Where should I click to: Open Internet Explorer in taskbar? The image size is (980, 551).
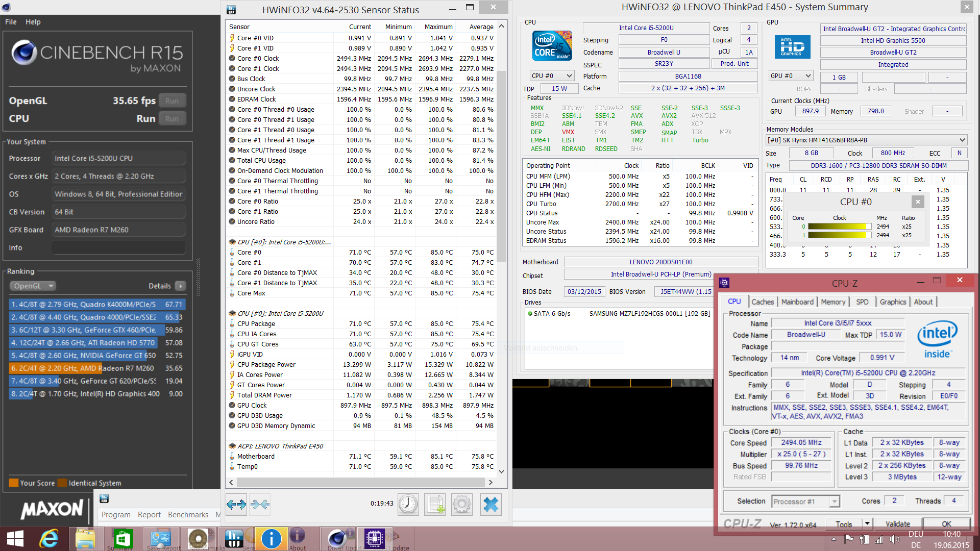[50, 539]
